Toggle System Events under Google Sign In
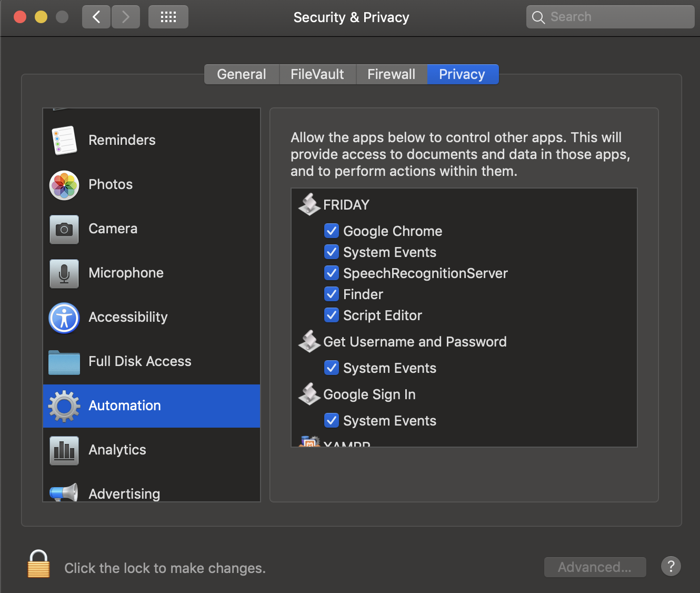The height and width of the screenshot is (593, 700). 332,420
